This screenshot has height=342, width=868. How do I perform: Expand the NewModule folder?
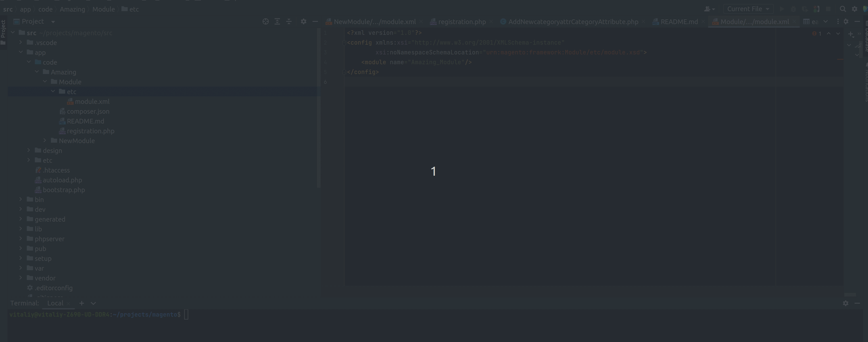(45, 140)
